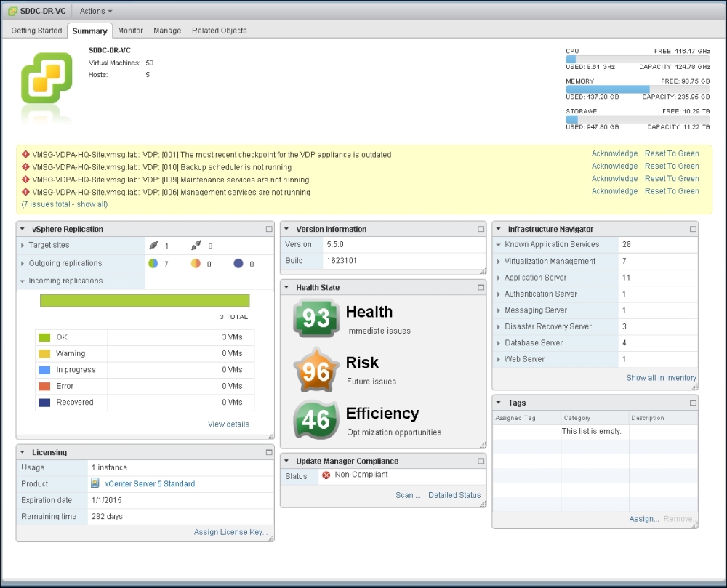Click Show all in inventory link

pyautogui.click(x=661, y=378)
